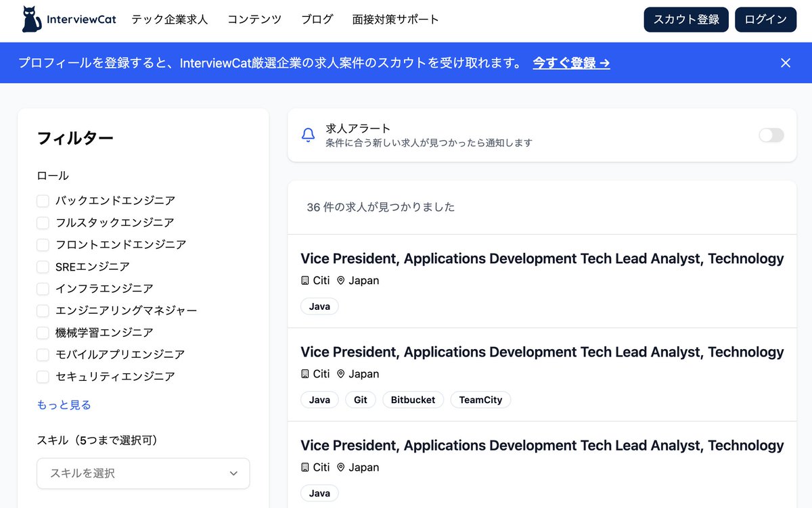Click the InterviewCat cat logo
The image size is (812, 508).
(31, 20)
